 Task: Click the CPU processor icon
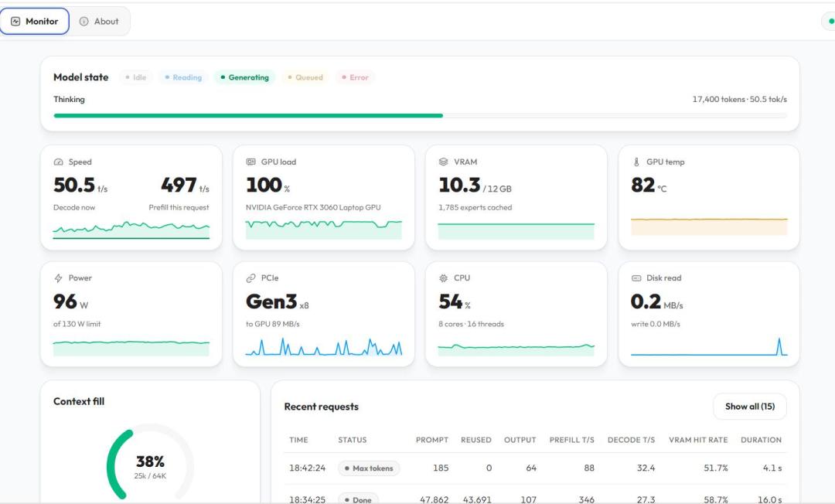pyautogui.click(x=443, y=278)
